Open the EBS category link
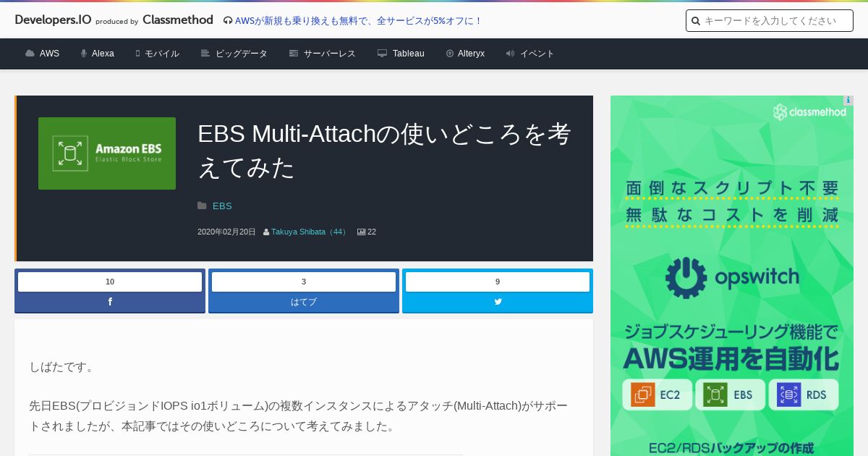Viewport: 868px width, 456px height. point(222,206)
